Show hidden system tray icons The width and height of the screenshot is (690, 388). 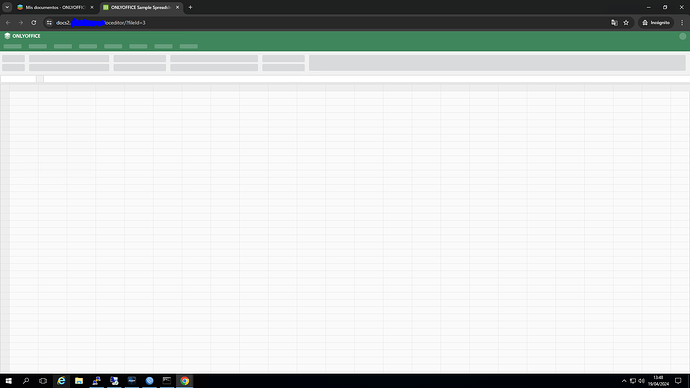pos(624,381)
